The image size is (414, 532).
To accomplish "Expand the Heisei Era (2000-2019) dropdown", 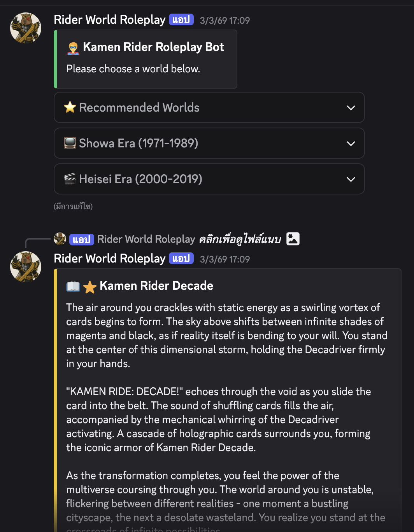I will [209, 179].
